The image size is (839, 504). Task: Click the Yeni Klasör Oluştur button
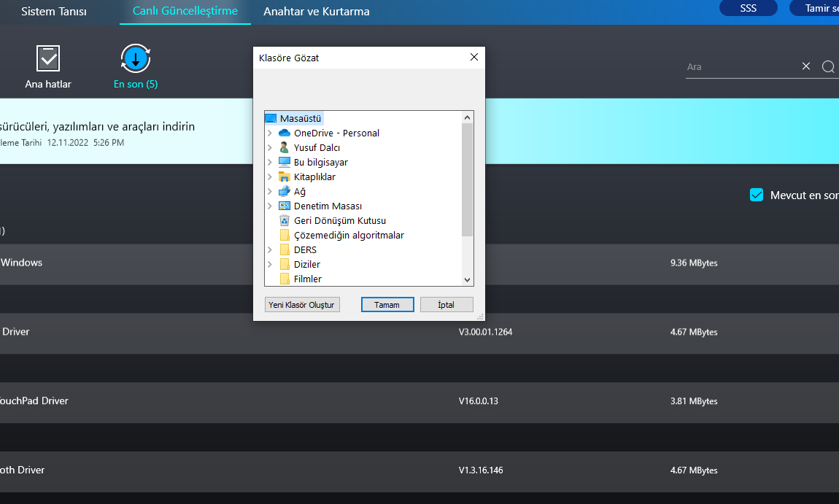[302, 304]
